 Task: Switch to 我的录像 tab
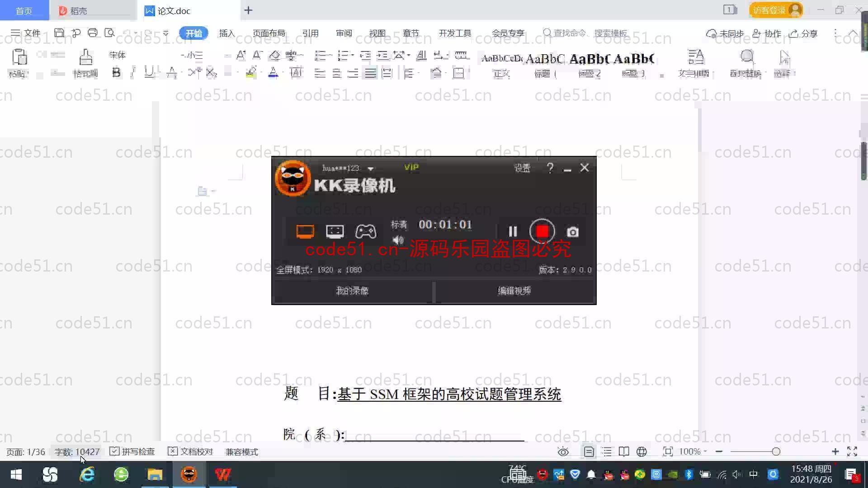point(352,291)
